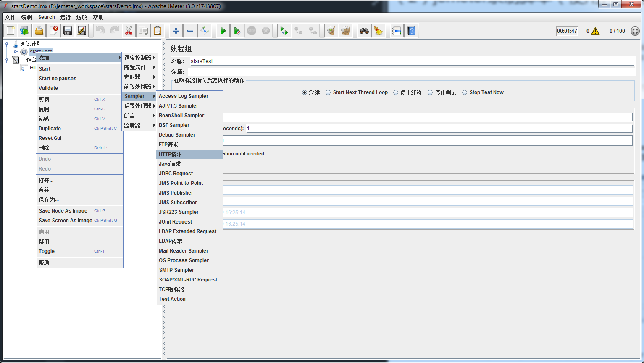The image size is (644, 363).
Task: Click the binoculars Search icon
Action: [364, 31]
